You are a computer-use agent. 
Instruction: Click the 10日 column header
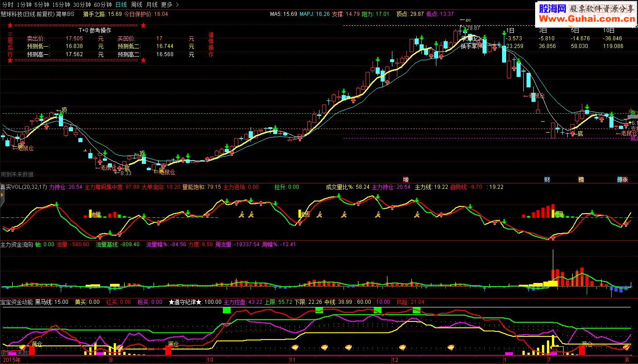(x=609, y=31)
